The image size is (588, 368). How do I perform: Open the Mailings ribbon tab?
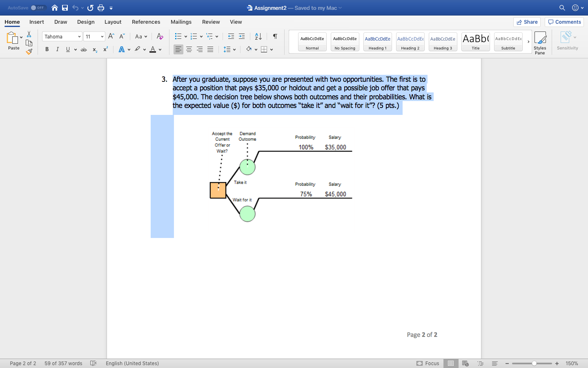(181, 22)
